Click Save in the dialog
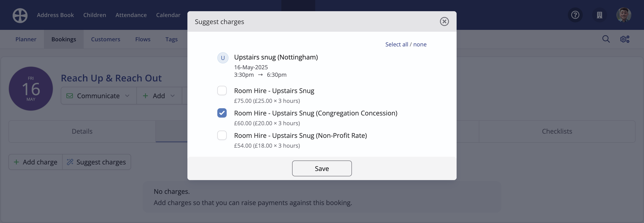 point(322,169)
